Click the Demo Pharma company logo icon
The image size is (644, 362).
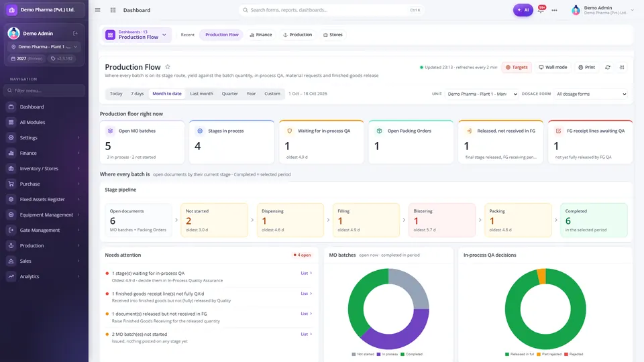11,10
